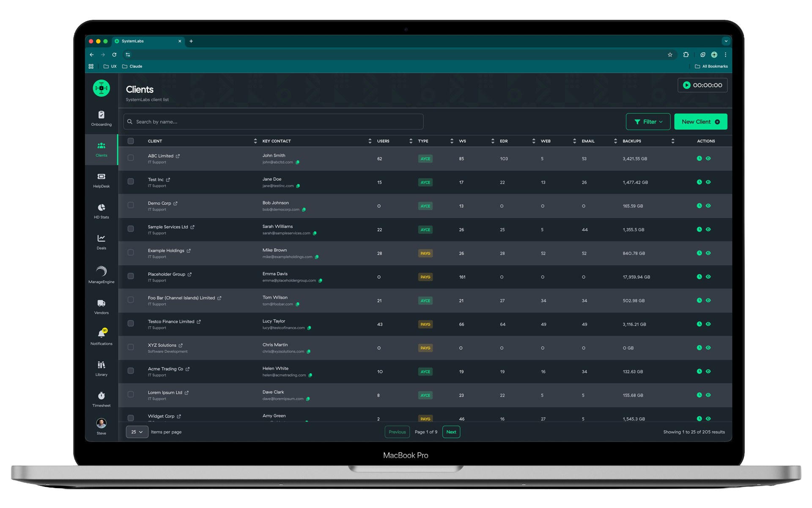
Task: Open the items per page selector showing 25
Action: (x=137, y=432)
